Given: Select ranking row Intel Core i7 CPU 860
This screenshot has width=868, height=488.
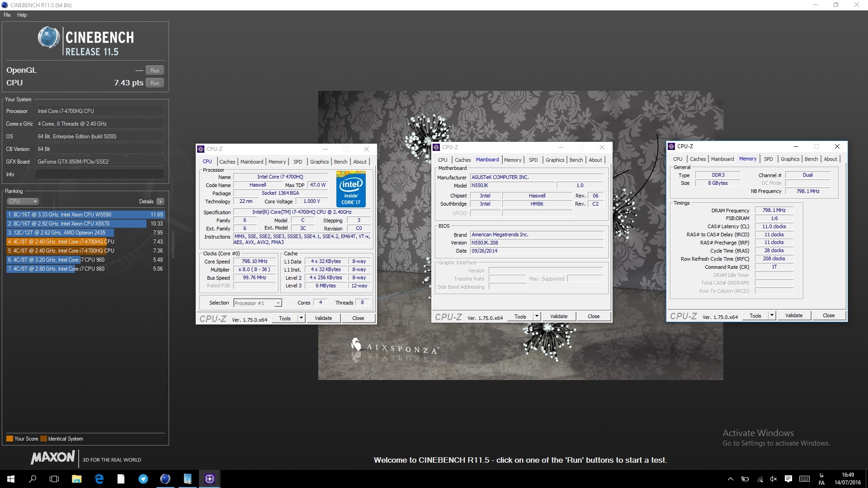Looking at the screenshot, I should [x=85, y=269].
